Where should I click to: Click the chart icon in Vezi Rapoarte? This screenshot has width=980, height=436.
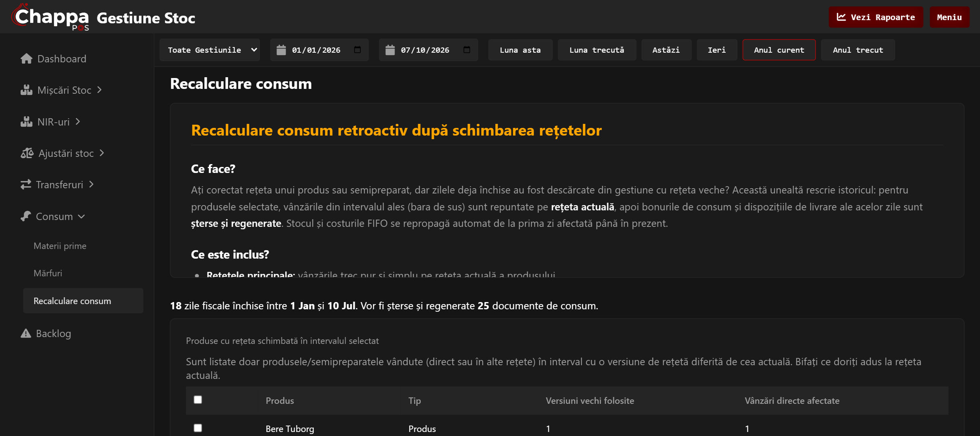coord(841,17)
